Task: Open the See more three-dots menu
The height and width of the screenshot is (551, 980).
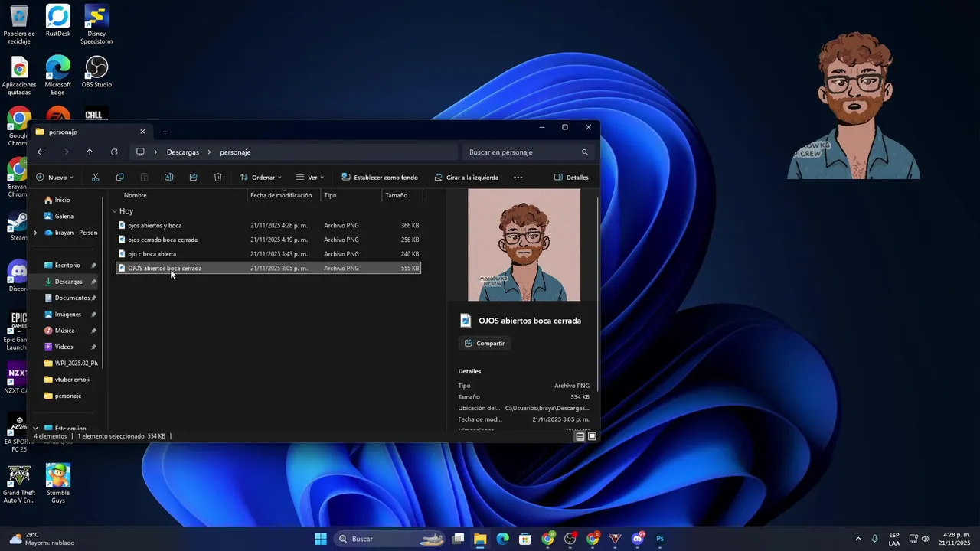Action: (518, 177)
